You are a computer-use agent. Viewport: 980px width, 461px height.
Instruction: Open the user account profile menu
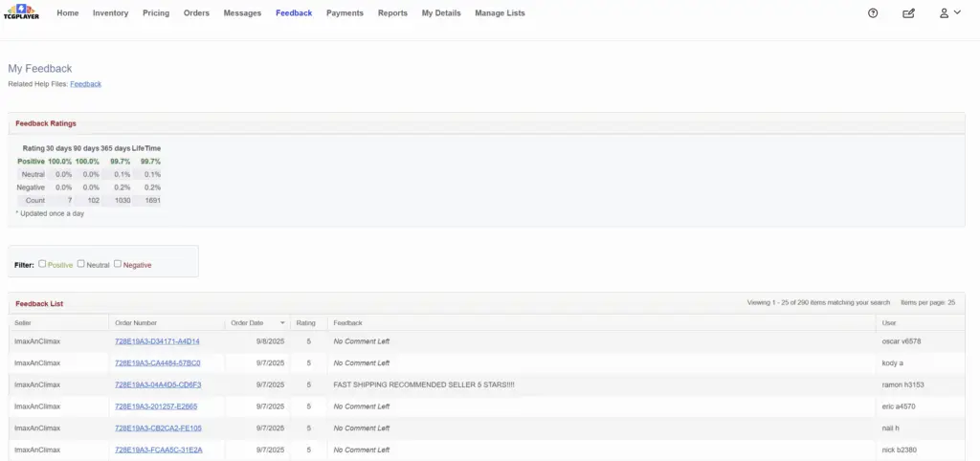[949, 13]
